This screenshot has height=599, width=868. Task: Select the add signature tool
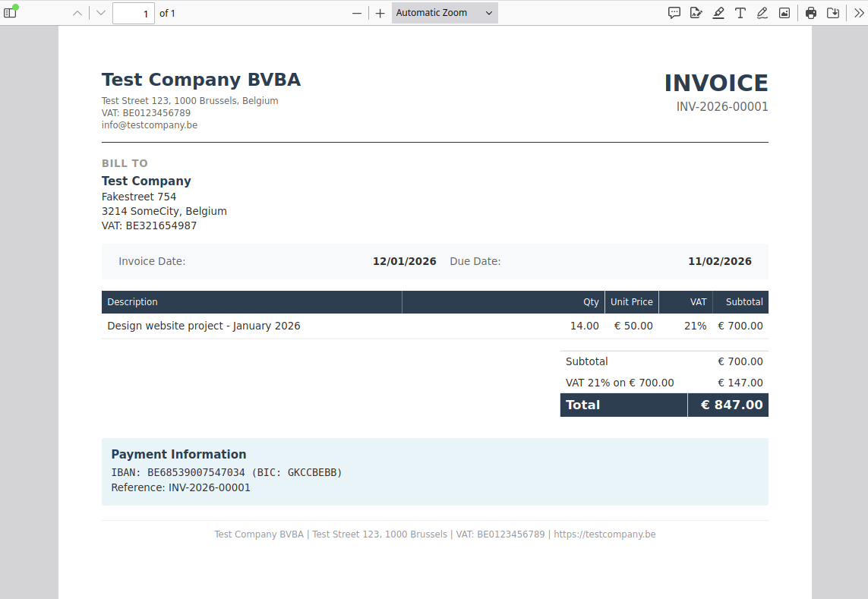coord(696,13)
